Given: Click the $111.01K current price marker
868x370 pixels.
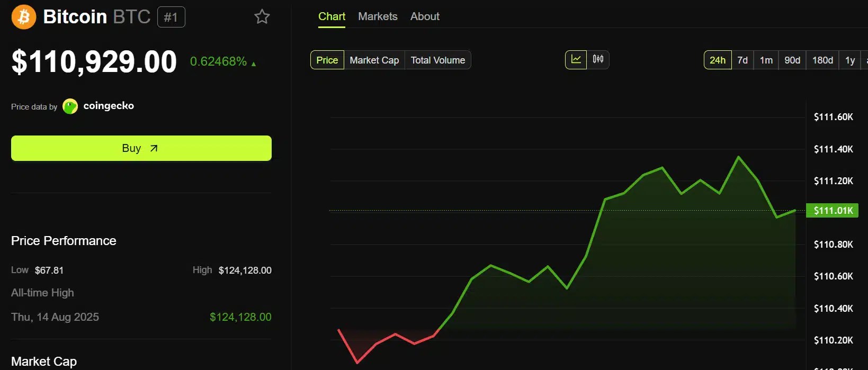Looking at the screenshot, I should pos(832,211).
